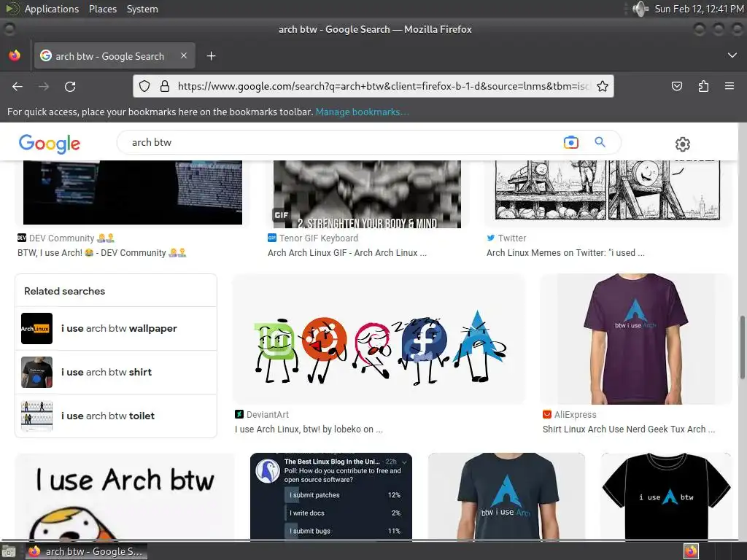Open the Extensions puzzle icon
The width and height of the screenshot is (747, 560).
click(x=703, y=86)
